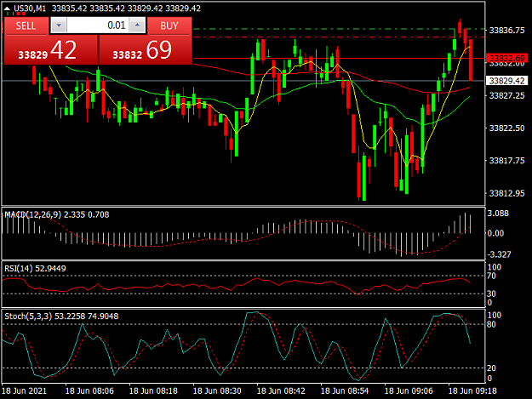Click the RSI 30 level label

tap(491, 294)
